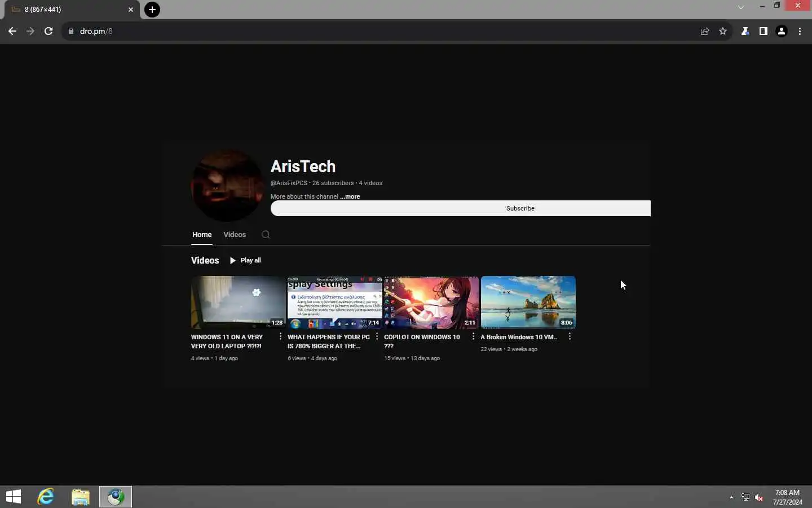Click the 'Videos' section heading

(205, 260)
